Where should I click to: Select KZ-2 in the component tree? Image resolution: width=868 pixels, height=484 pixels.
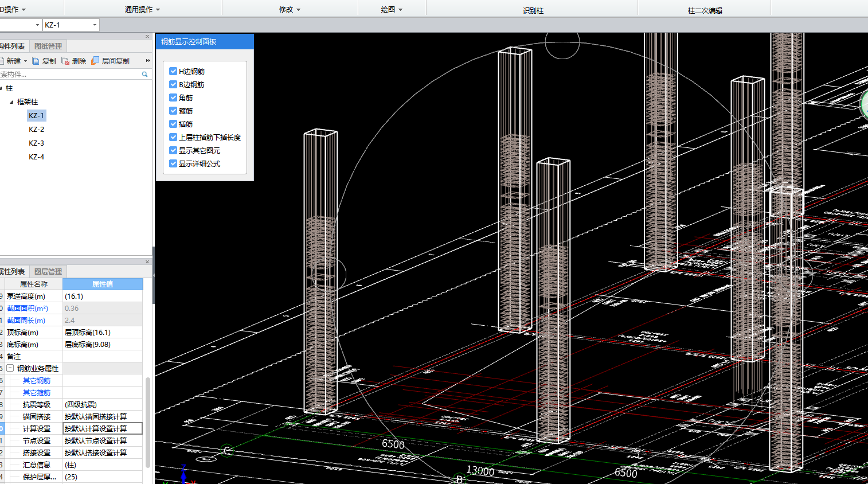point(36,129)
